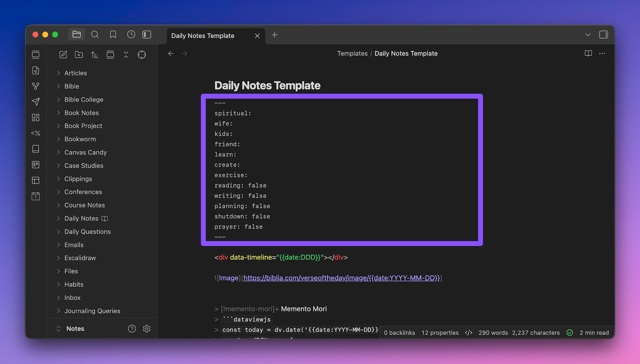Screen dimensions: 640x364
Task: Create a new note from the explorer toolbar
Action: tap(63, 55)
